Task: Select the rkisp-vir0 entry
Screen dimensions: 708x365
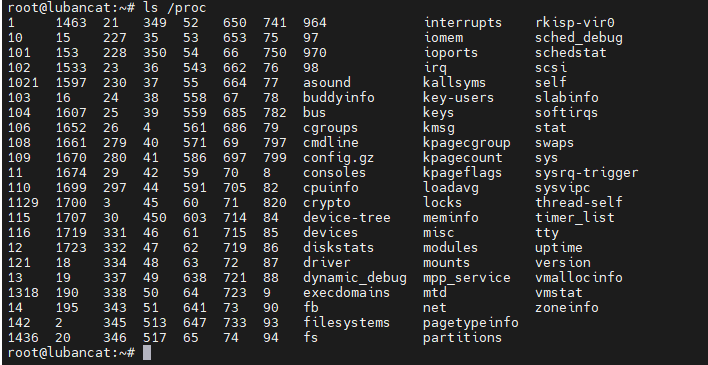Action: click(x=575, y=23)
